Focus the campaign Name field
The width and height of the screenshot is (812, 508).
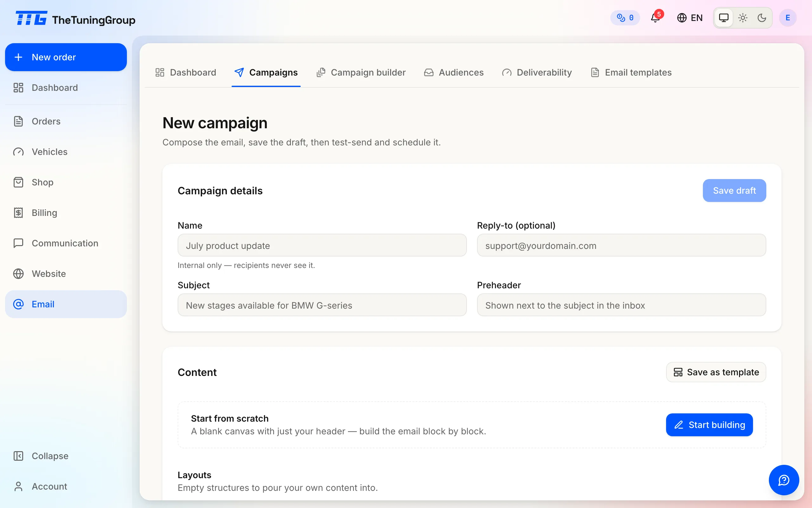[x=322, y=246]
